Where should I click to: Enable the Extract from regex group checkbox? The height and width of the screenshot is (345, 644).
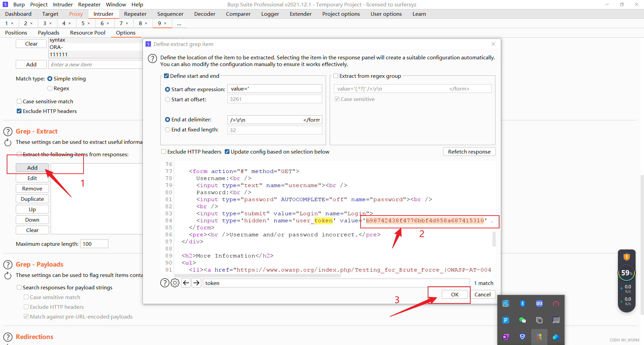click(x=336, y=76)
